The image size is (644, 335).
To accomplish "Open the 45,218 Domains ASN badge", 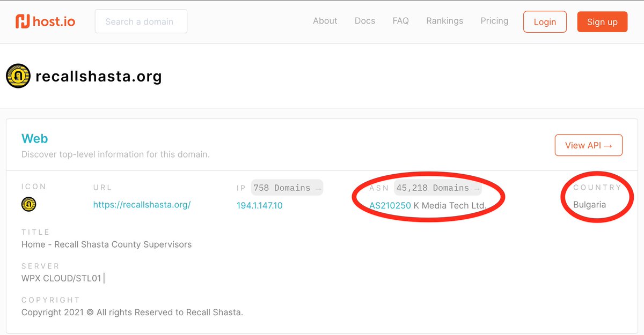I will [437, 188].
